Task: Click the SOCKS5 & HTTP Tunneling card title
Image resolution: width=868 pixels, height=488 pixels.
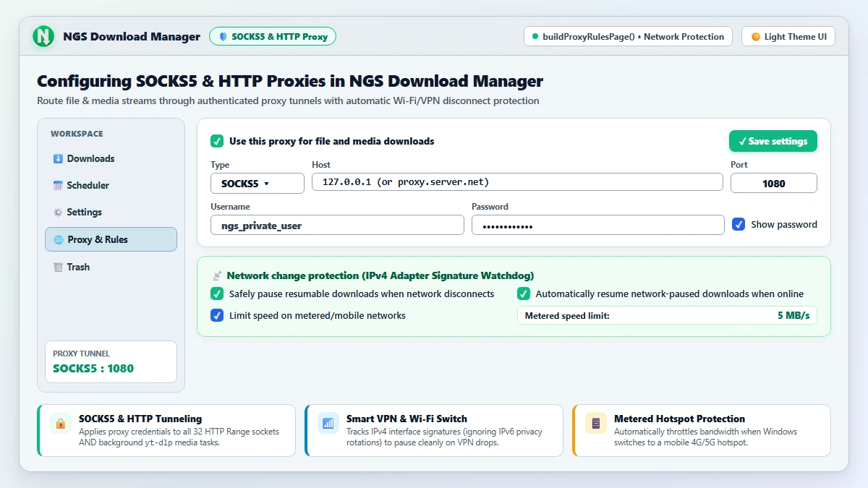Action: coord(140,419)
